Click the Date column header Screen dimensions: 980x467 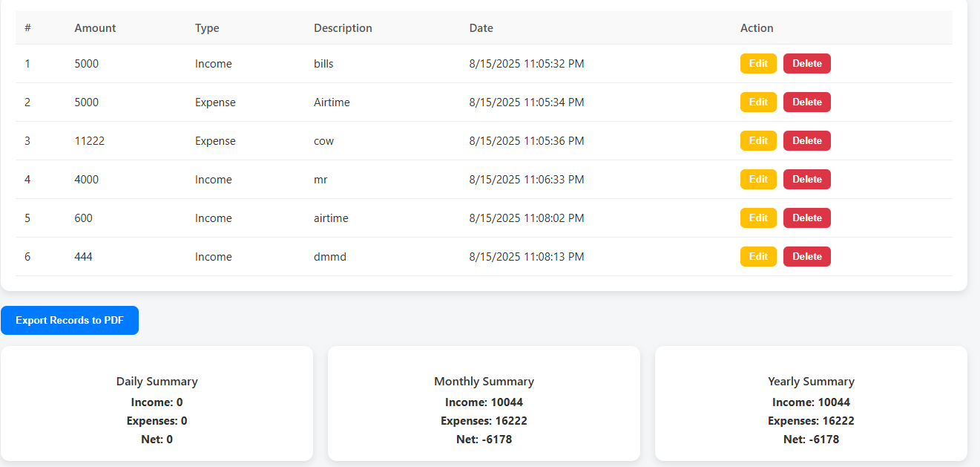tap(481, 28)
